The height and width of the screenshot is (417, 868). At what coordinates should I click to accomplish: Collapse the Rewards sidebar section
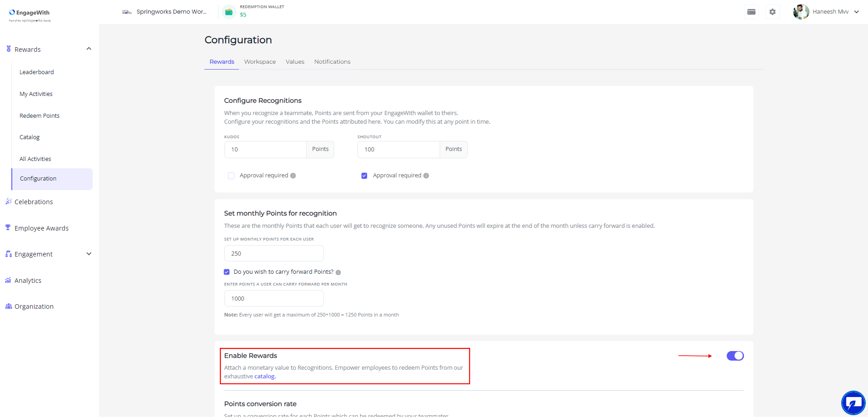coord(89,49)
